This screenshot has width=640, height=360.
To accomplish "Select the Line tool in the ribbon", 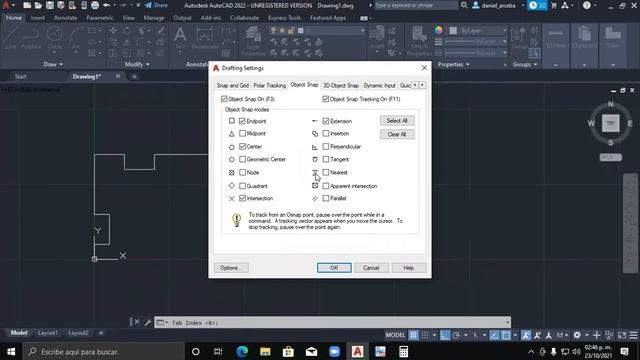I will [11, 38].
